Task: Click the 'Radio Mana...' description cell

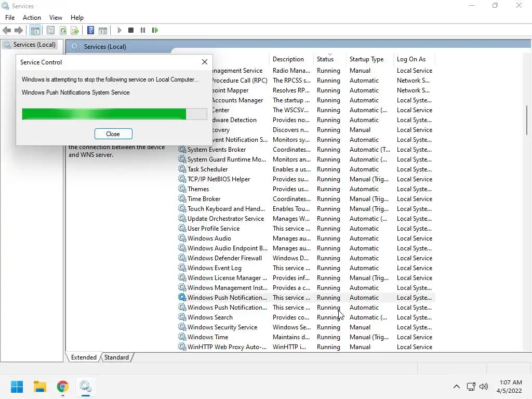Action: [291, 71]
